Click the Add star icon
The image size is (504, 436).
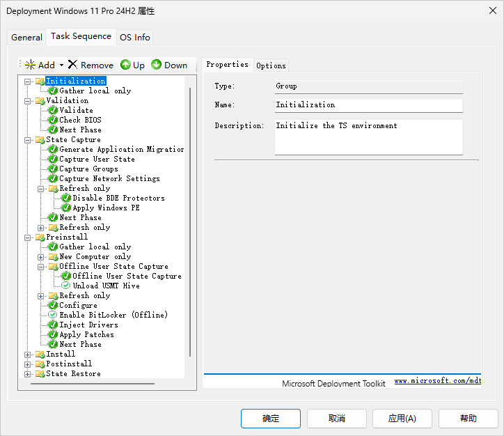click(x=30, y=65)
